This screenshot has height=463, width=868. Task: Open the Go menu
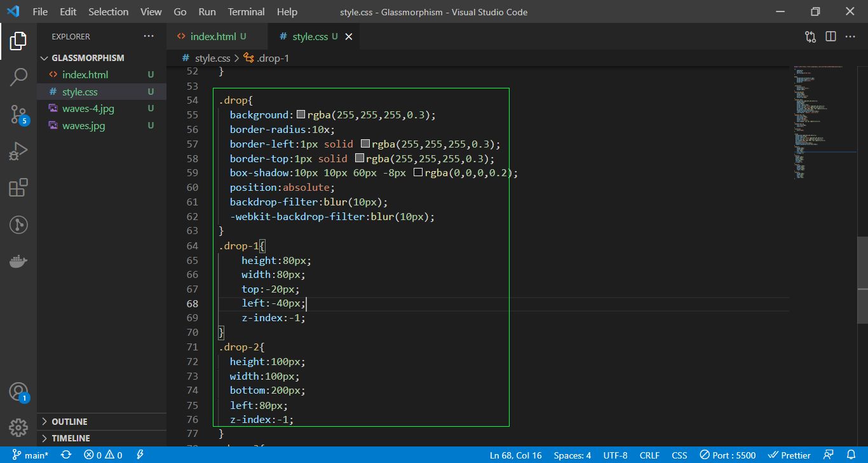click(x=180, y=11)
